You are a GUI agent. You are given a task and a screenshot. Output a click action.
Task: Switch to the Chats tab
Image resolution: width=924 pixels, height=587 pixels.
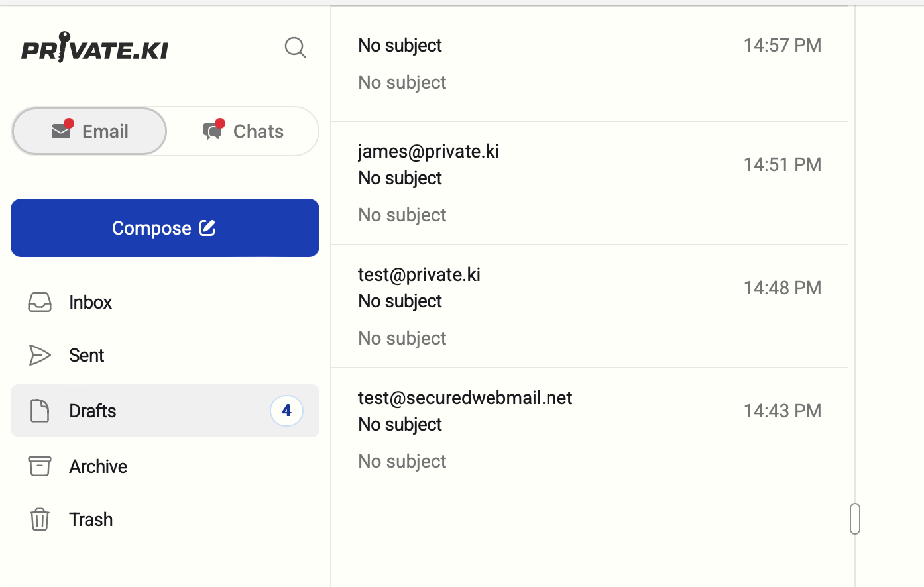click(x=243, y=131)
